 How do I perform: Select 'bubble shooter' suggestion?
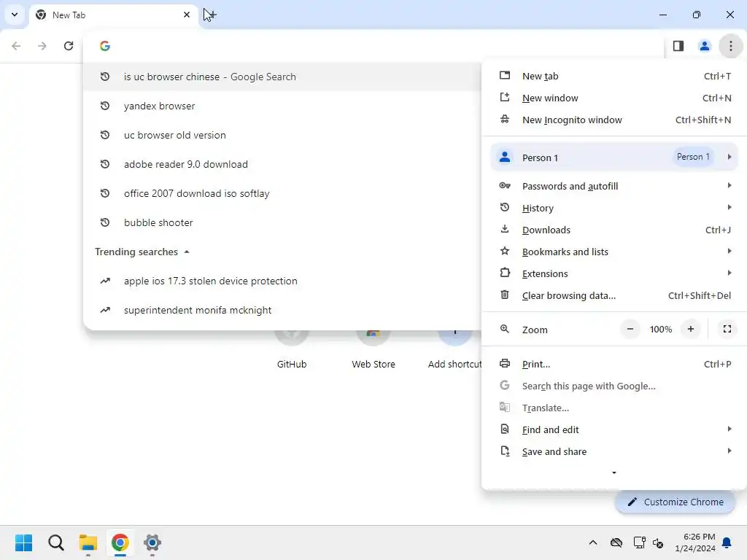click(282, 222)
